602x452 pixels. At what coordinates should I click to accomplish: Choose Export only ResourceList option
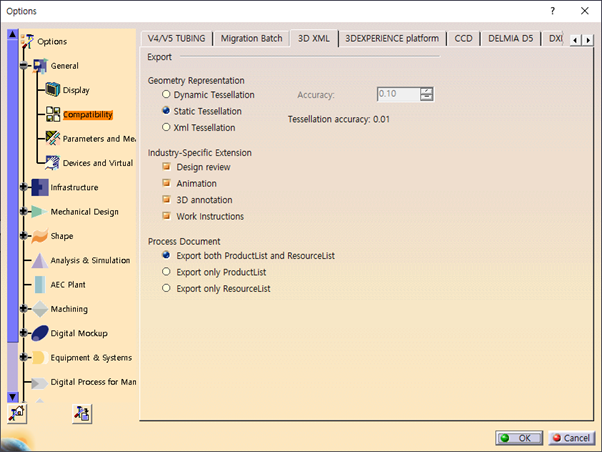click(x=166, y=288)
